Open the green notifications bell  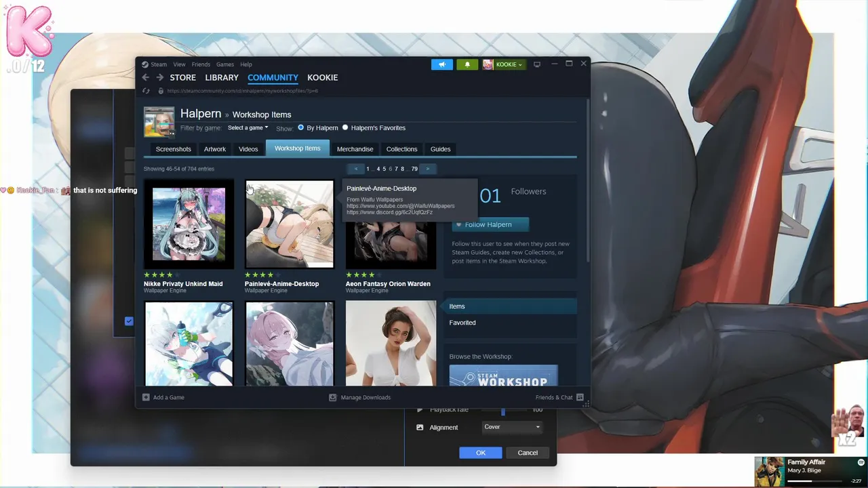pyautogui.click(x=467, y=64)
